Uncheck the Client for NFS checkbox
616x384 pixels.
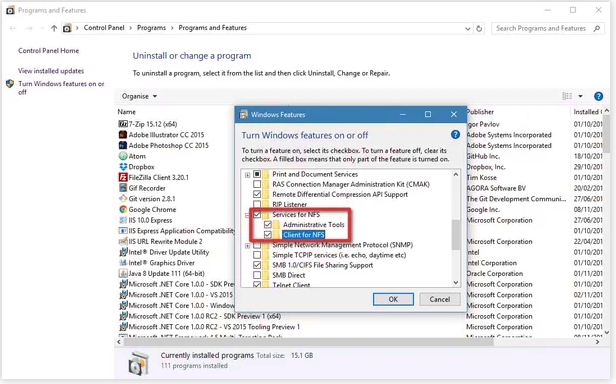[x=268, y=235]
